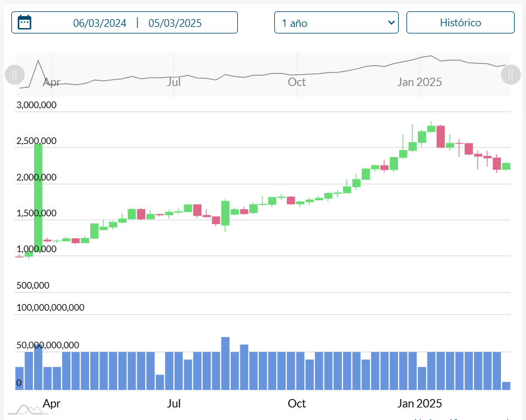Select the tallest green candlestick in late March

click(38, 197)
